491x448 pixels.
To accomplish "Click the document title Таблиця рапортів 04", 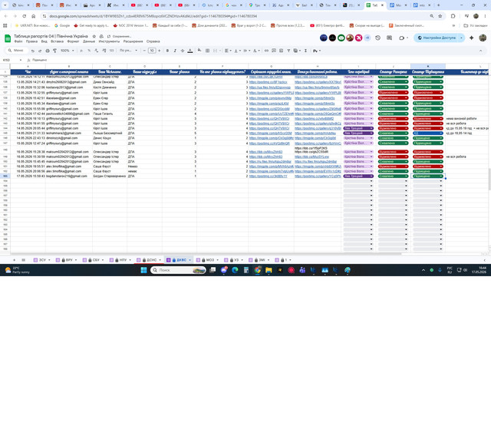I will (x=51, y=36).
